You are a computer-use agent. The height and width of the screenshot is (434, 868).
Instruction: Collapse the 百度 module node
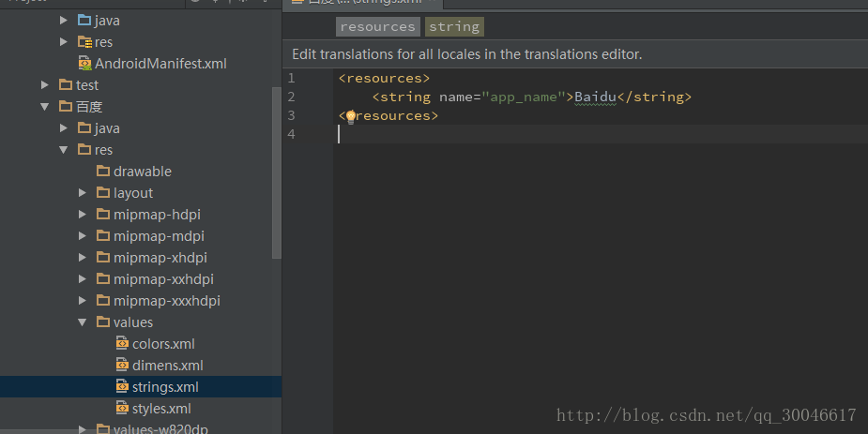[x=44, y=107]
